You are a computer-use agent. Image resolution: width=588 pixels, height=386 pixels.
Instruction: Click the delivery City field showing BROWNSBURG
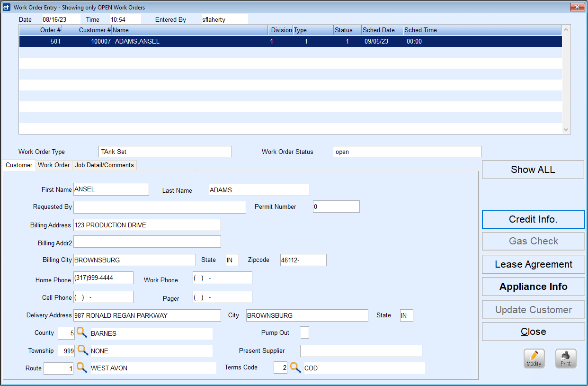(307, 315)
